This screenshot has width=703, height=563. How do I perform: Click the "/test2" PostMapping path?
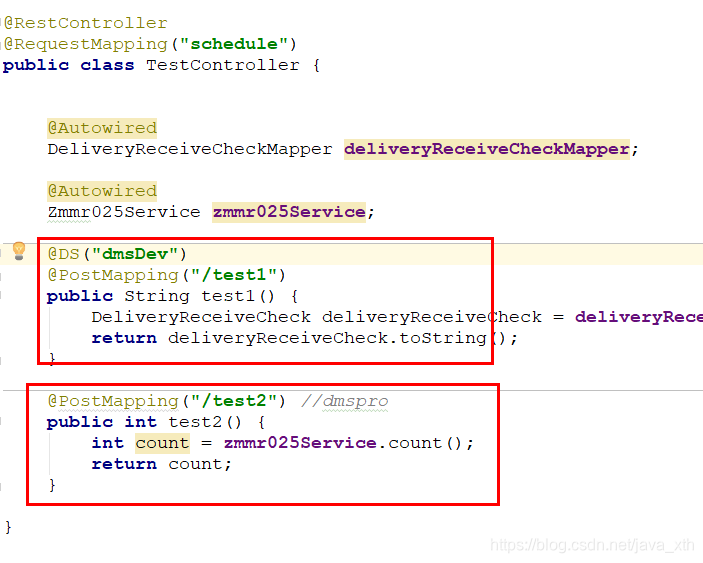234,401
